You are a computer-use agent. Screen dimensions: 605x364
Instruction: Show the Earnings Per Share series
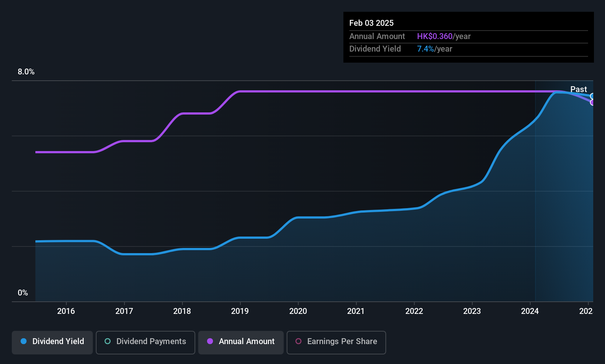pyautogui.click(x=336, y=342)
